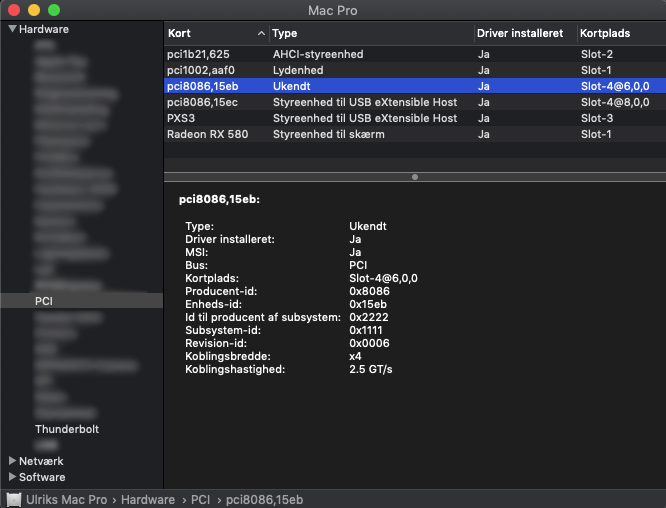Click the Producent-id value 0x8086
The image size is (666, 508).
click(369, 291)
